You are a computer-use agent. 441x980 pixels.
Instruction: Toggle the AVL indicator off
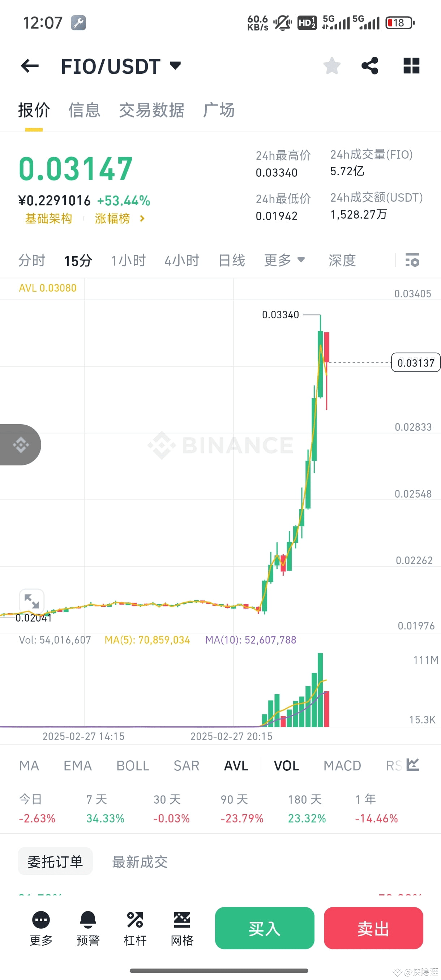coord(236,765)
